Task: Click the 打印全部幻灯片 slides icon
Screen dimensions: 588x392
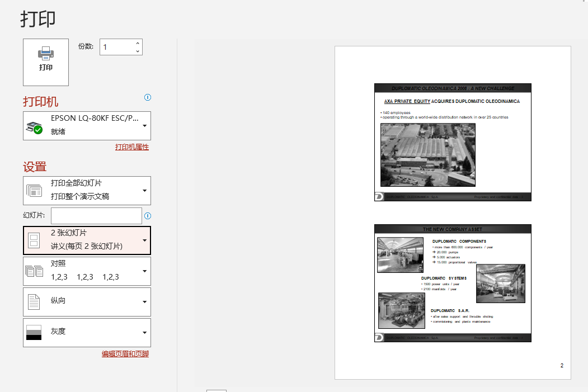Action: pos(34,191)
